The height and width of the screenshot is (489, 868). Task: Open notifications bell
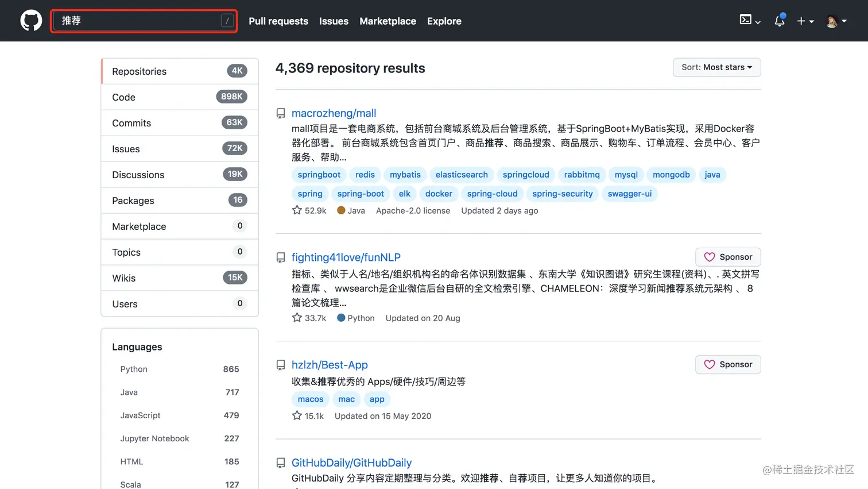tap(779, 21)
